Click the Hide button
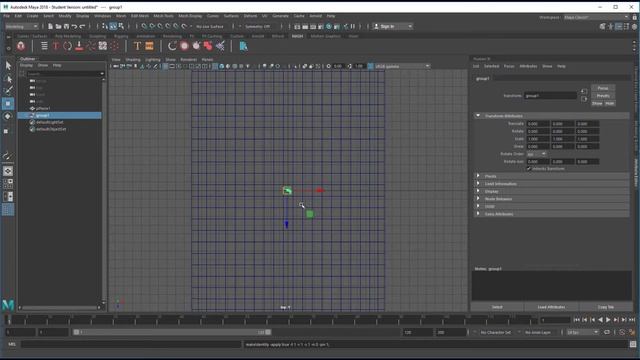This screenshot has width=640, height=360. (609, 103)
